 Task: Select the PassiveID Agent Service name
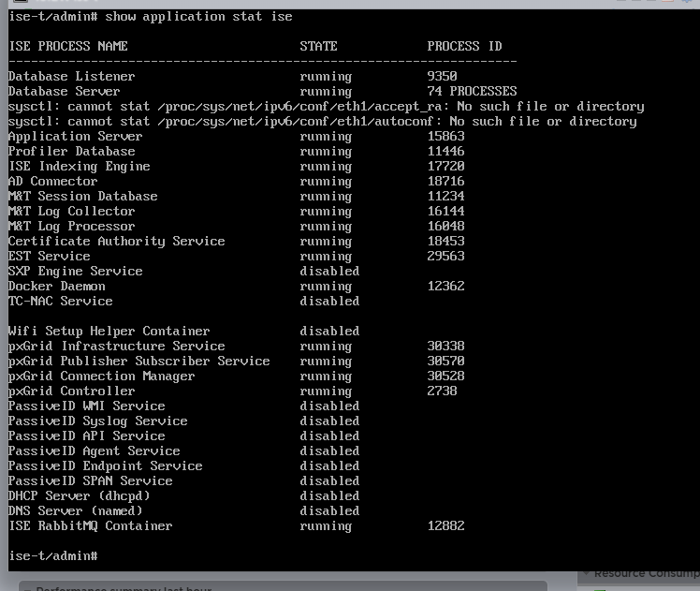pyautogui.click(x=95, y=451)
